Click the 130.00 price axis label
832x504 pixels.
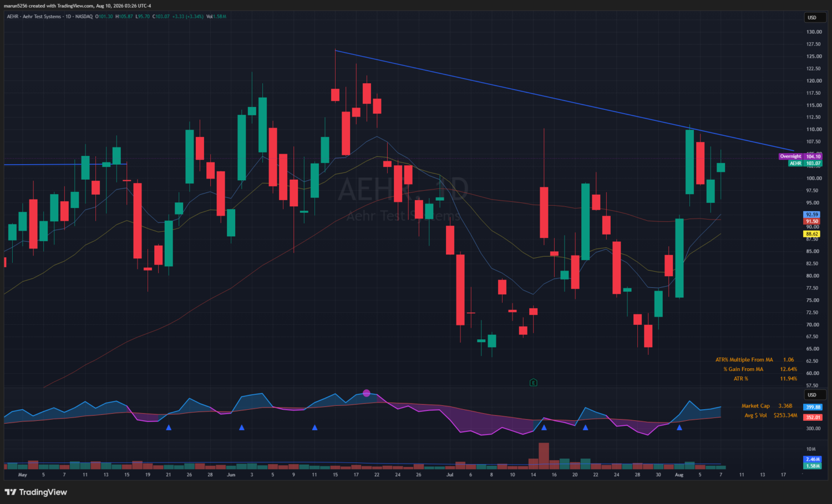pyautogui.click(x=814, y=32)
